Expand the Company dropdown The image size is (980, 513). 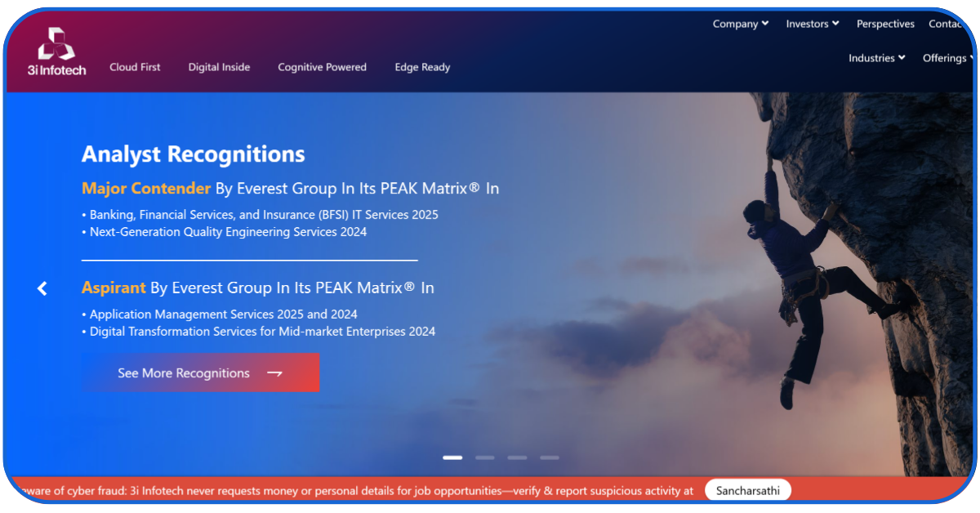pos(741,24)
